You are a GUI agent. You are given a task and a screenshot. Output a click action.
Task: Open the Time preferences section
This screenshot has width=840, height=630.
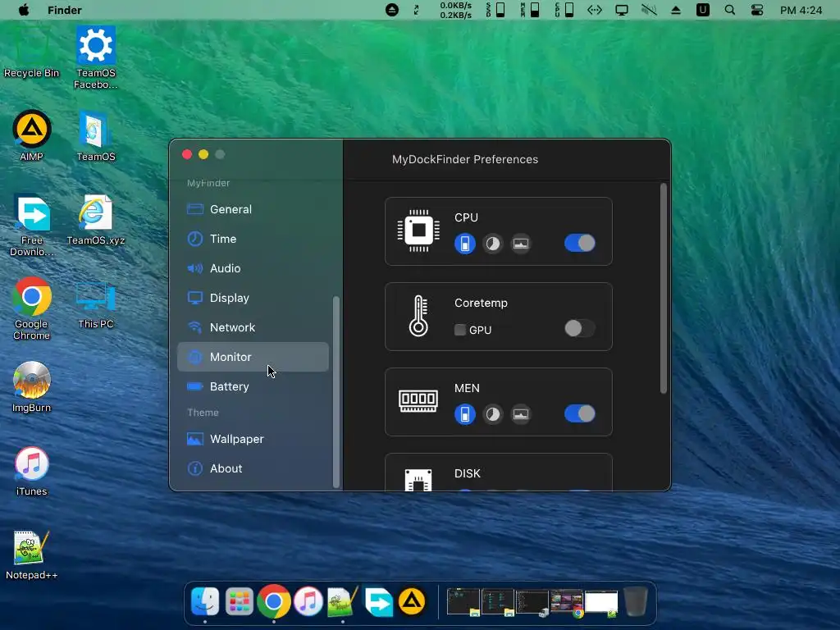coord(253,239)
